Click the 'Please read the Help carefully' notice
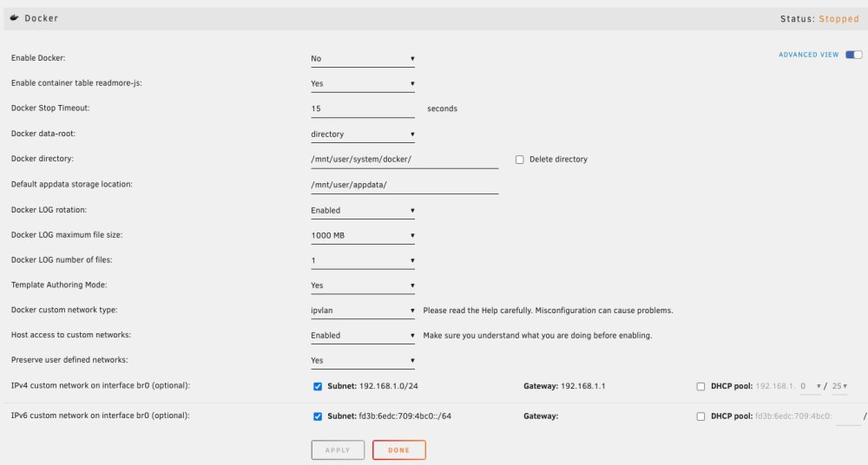 pos(548,311)
